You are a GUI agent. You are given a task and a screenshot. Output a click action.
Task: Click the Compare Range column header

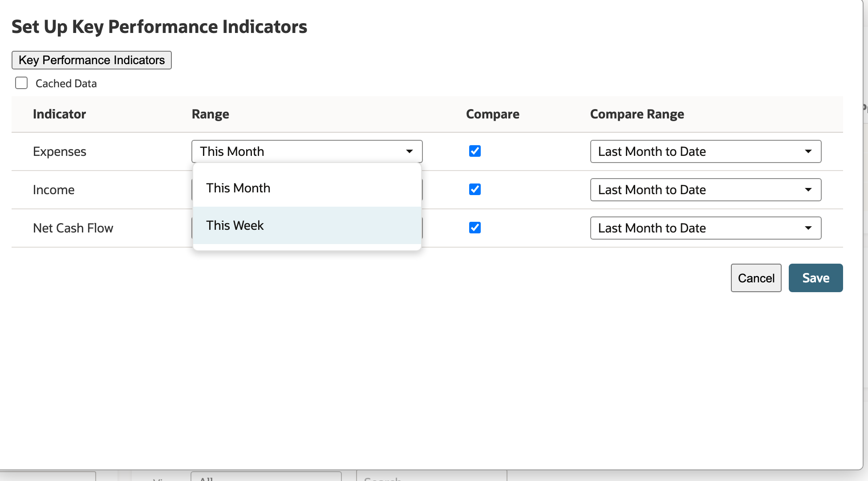637,114
